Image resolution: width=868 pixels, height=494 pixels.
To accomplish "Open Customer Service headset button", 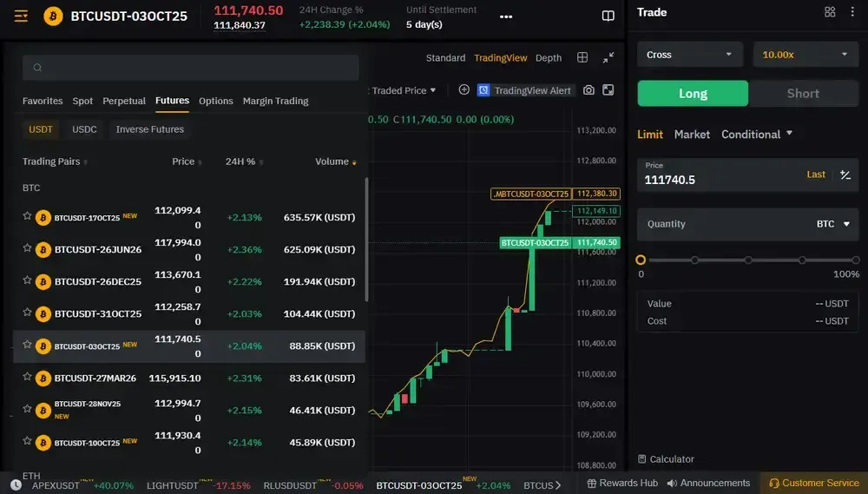I will (814, 483).
